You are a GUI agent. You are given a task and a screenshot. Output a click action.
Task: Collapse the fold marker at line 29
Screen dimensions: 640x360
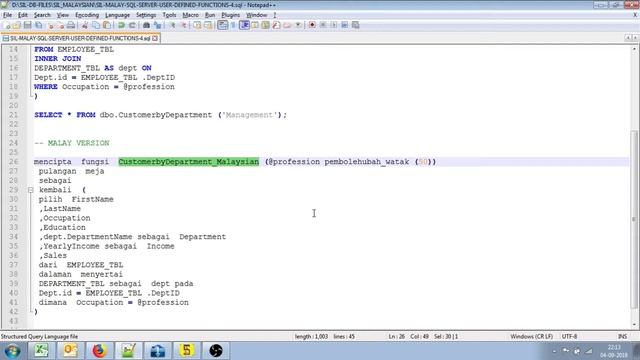(x=31, y=190)
